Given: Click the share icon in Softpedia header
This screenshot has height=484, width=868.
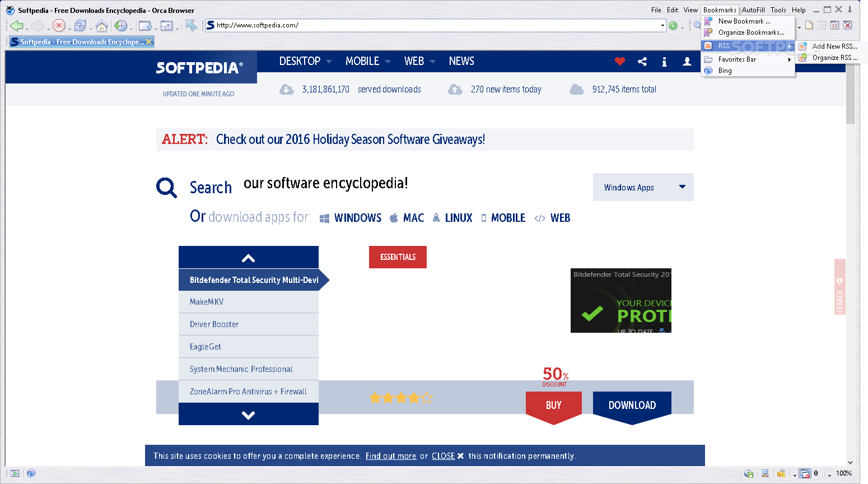Looking at the screenshot, I should pyautogui.click(x=642, y=61).
